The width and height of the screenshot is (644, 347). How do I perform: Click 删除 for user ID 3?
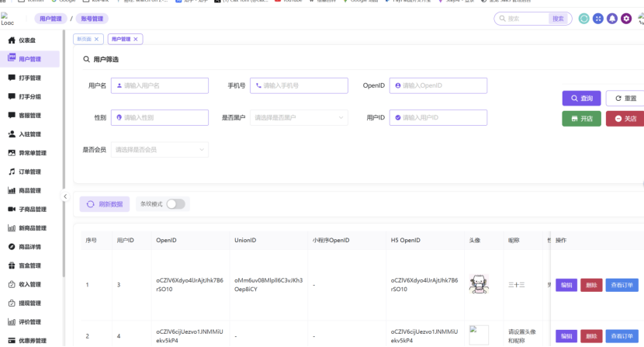[x=591, y=285]
